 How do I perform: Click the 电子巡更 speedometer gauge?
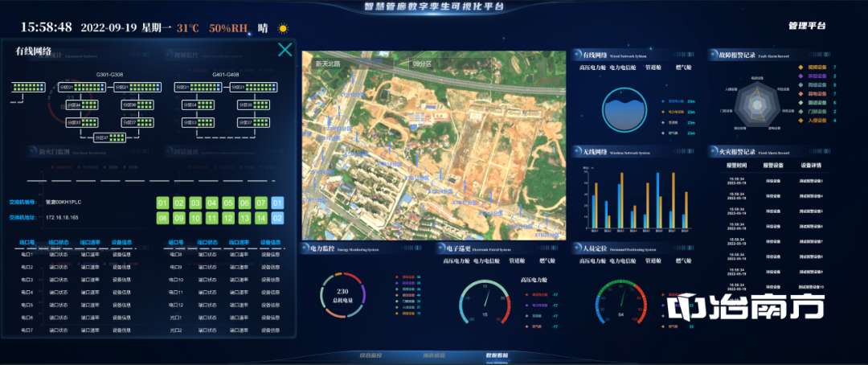pos(484,304)
